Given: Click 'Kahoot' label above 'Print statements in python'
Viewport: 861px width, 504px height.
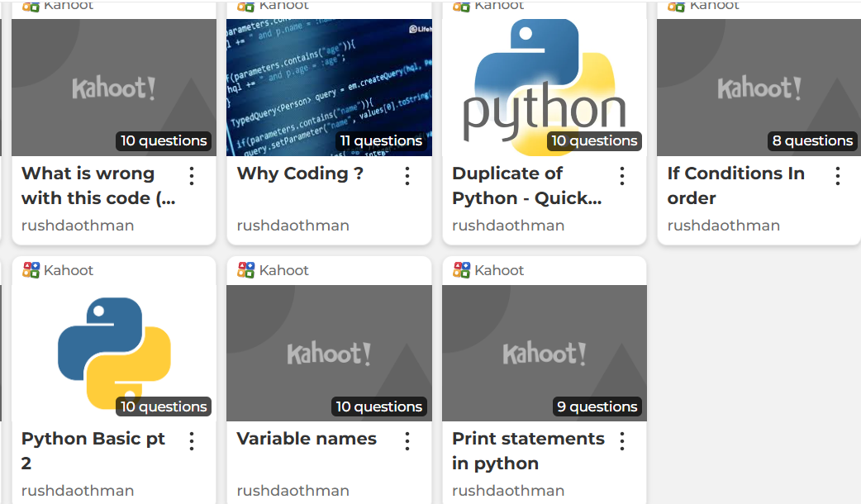Looking at the screenshot, I should [499, 270].
